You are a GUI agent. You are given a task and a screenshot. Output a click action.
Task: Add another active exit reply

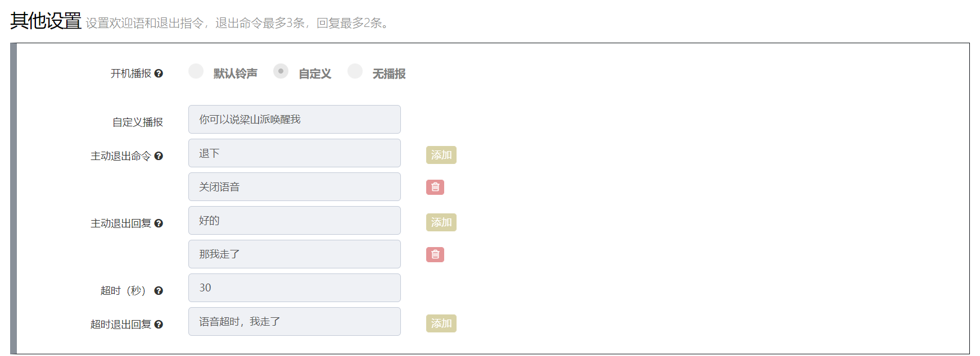coord(441,222)
